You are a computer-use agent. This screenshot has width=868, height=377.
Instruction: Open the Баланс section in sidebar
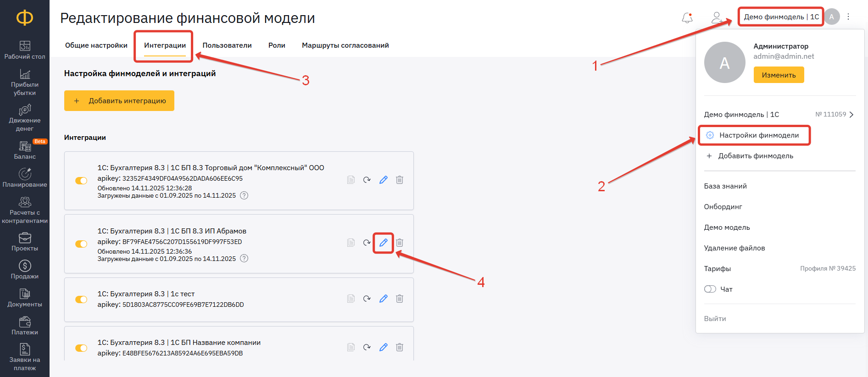[25, 150]
